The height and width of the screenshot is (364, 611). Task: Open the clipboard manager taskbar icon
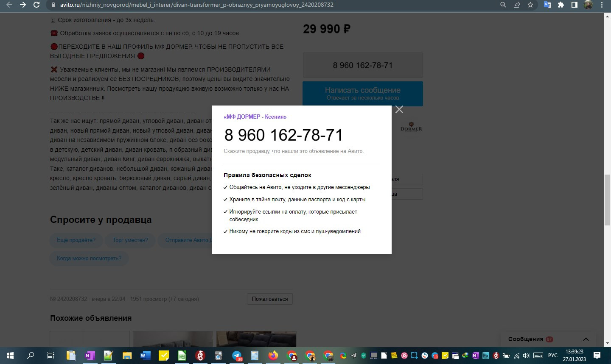pos(71,356)
